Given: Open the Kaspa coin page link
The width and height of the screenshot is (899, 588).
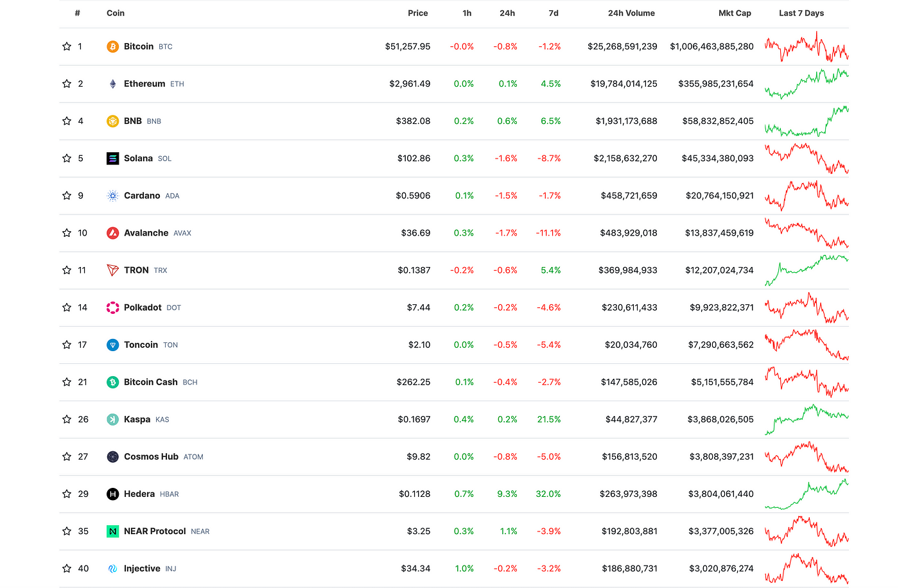Looking at the screenshot, I should 137,419.
